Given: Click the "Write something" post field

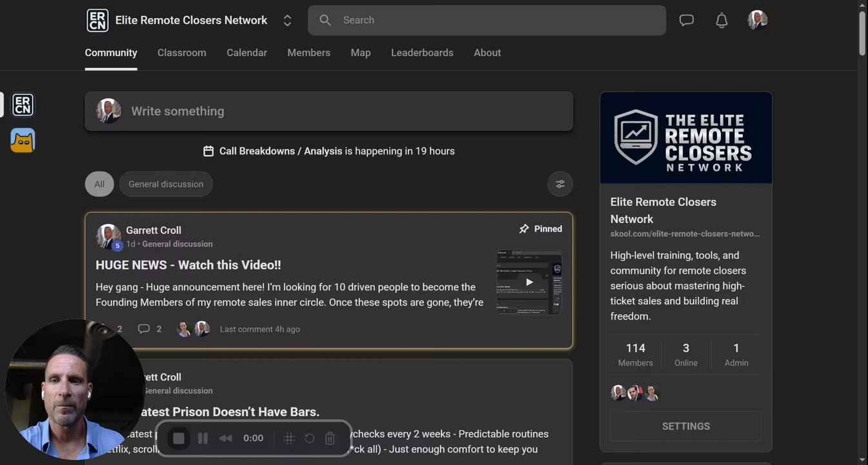Looking at the screenshot, I should (329, 111).
